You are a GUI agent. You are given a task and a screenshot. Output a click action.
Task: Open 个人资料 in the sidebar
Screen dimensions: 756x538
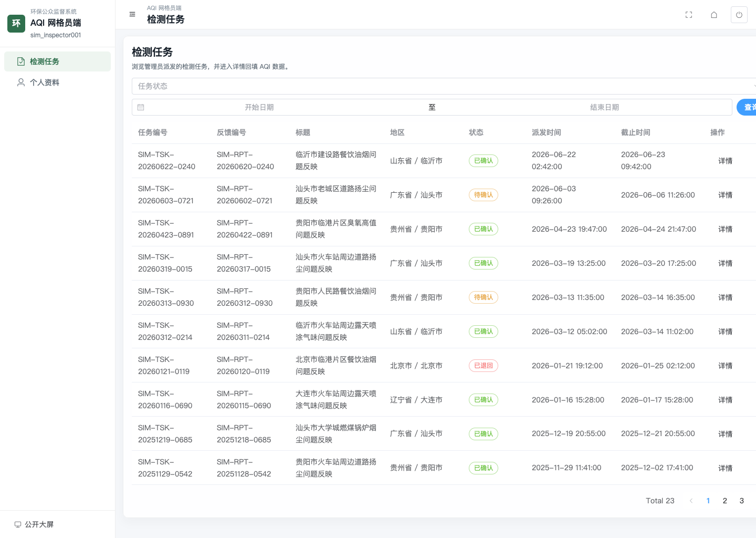[57, 82]
